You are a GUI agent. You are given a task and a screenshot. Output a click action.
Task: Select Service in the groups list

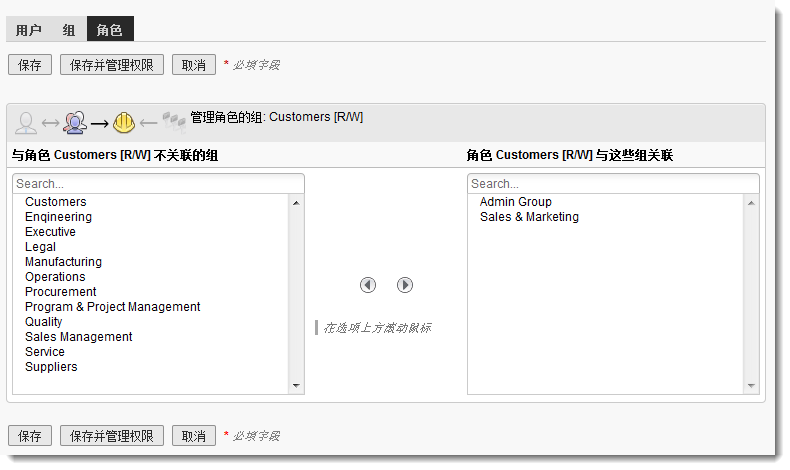(x=45, y=352)
